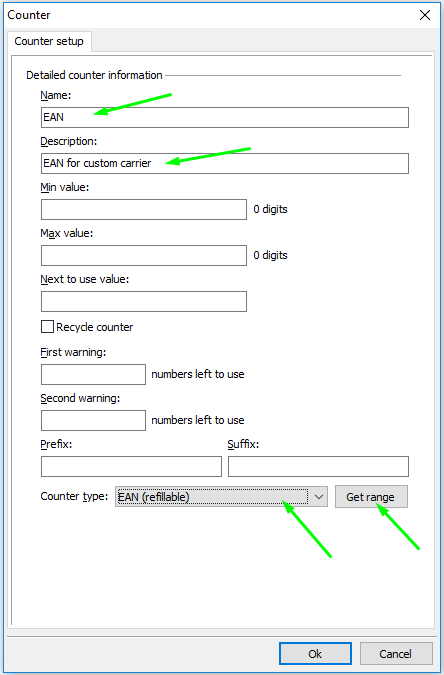
Task: Click the Name input field containing EAN
Action: [x=224, y=118]
